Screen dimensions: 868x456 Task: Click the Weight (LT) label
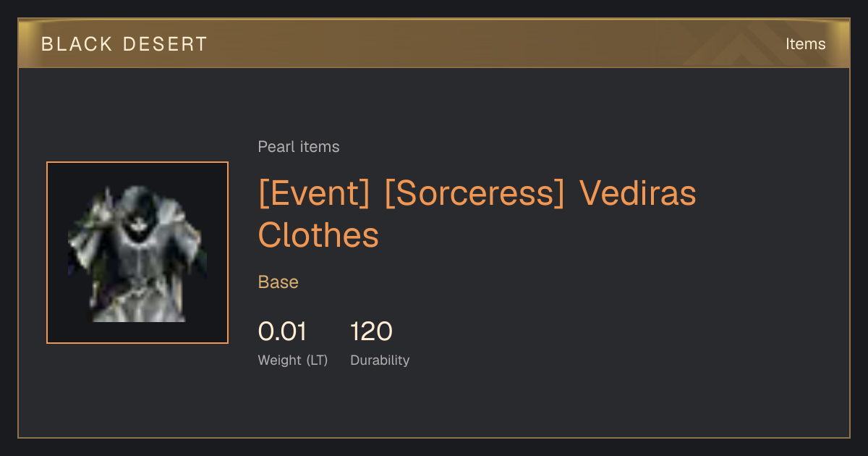pos(293,360)
